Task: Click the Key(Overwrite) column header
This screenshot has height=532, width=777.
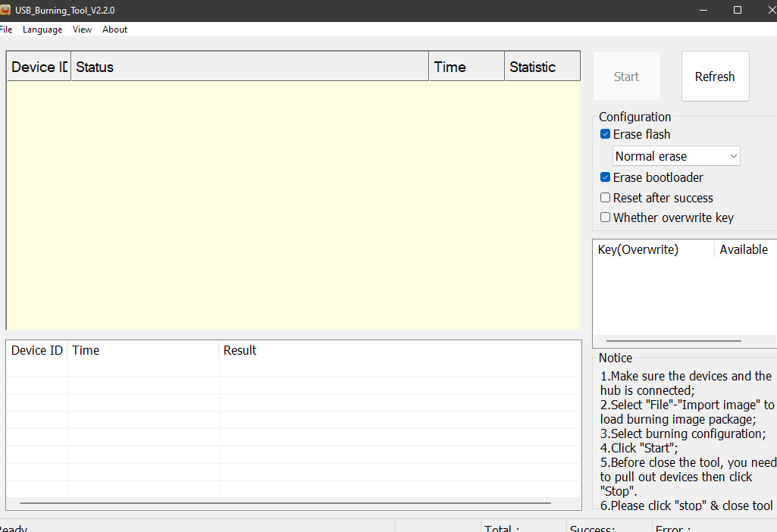Action: [653, 249]
